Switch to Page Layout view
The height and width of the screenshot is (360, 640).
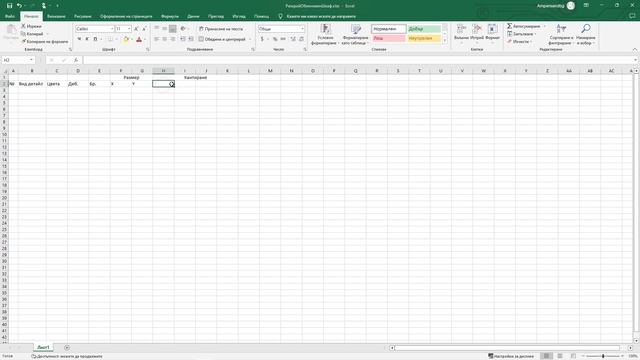pos(560,356)
